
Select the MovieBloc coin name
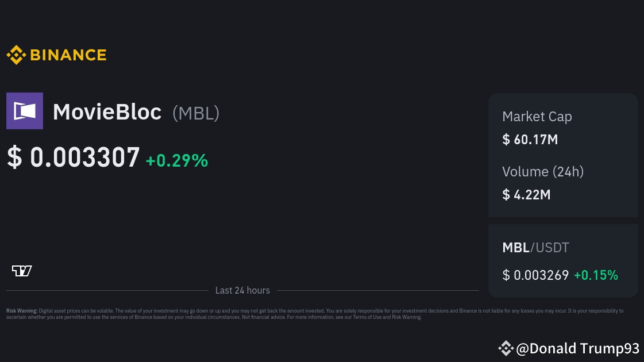pyautogui.click(x=107, y=112)
